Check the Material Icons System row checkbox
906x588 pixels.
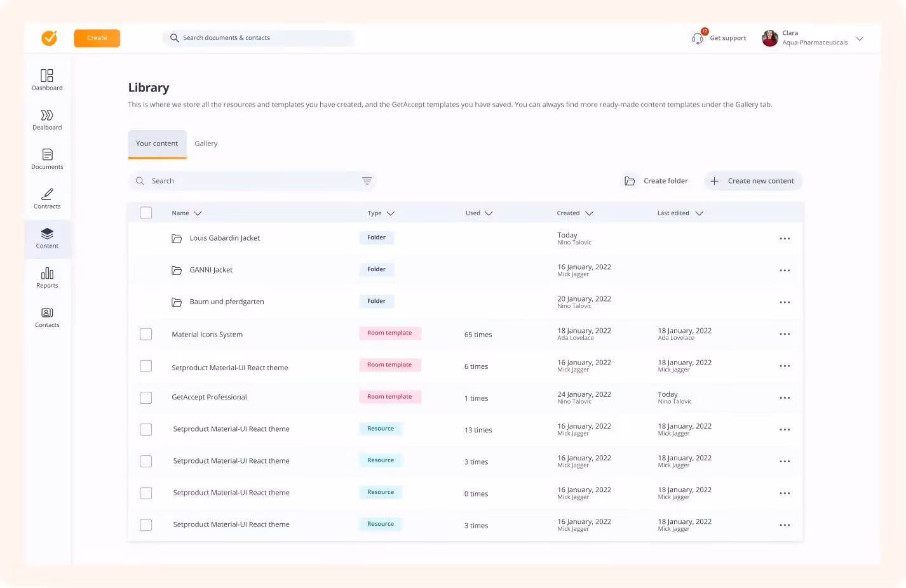[x=145, y=333]
